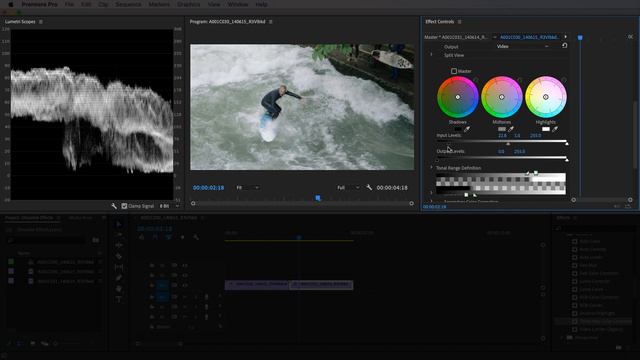This screenshot has width=640, height=360.
Task: Pick color with Shadows eyedropper
Action: coord(467,129)
